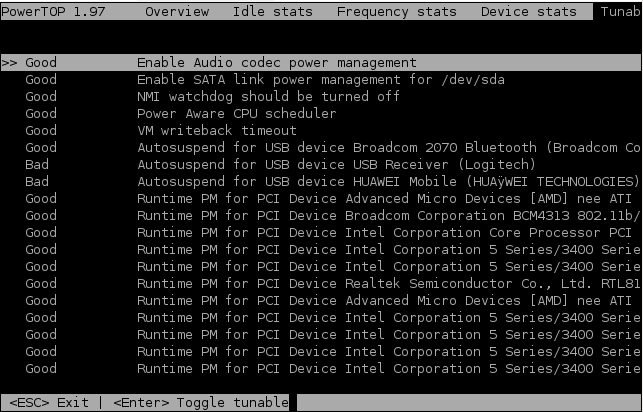Toggle Enable Audio codec power management
The height and width of the screenshot is (412, 643).
320,63
